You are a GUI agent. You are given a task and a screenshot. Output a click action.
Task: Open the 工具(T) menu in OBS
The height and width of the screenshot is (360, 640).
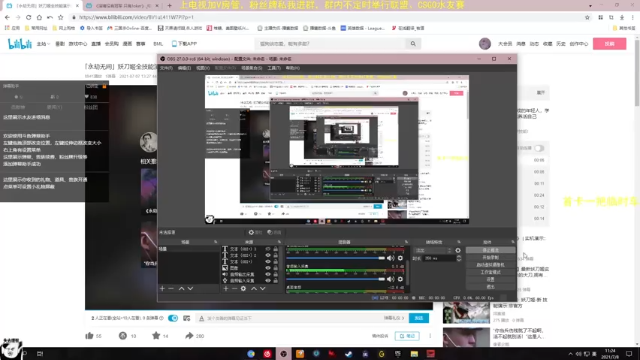tap(274, 68)
